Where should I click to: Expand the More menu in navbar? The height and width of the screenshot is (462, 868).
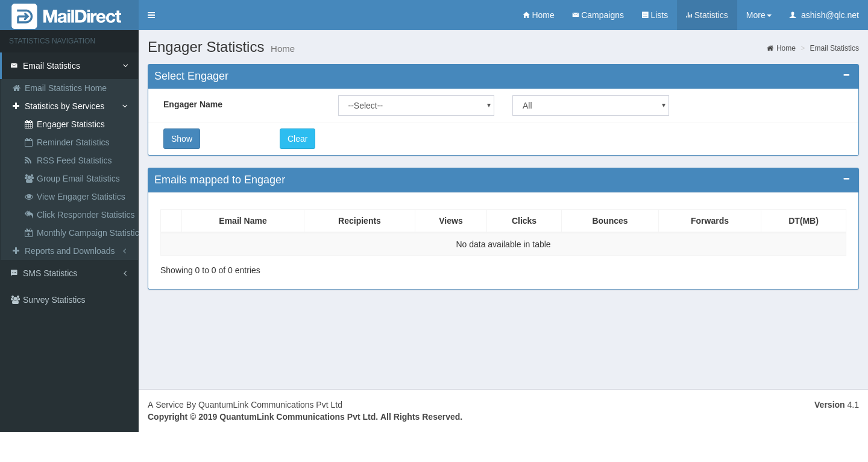pos(758,15)
